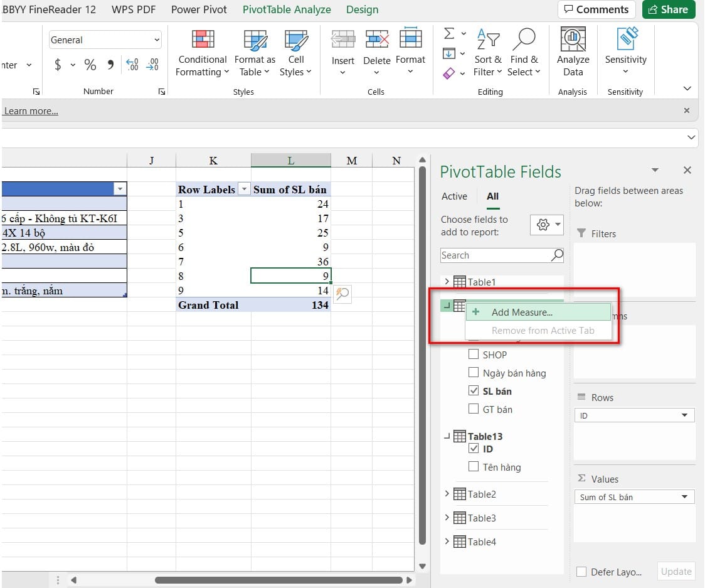Close the PivotTable Fields pane
Screen dimensions: 705x588
pyautogui.click(x=687, y=170)
